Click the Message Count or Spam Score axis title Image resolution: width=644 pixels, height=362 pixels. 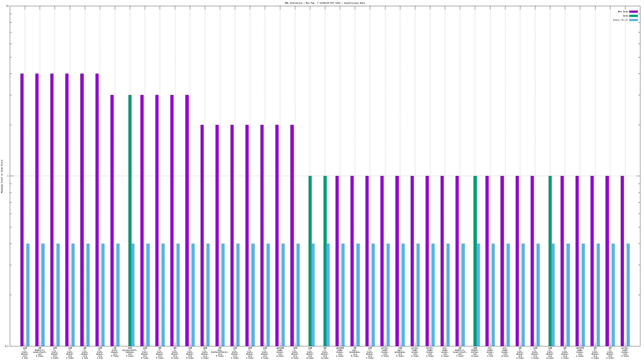tap(2, 176)
